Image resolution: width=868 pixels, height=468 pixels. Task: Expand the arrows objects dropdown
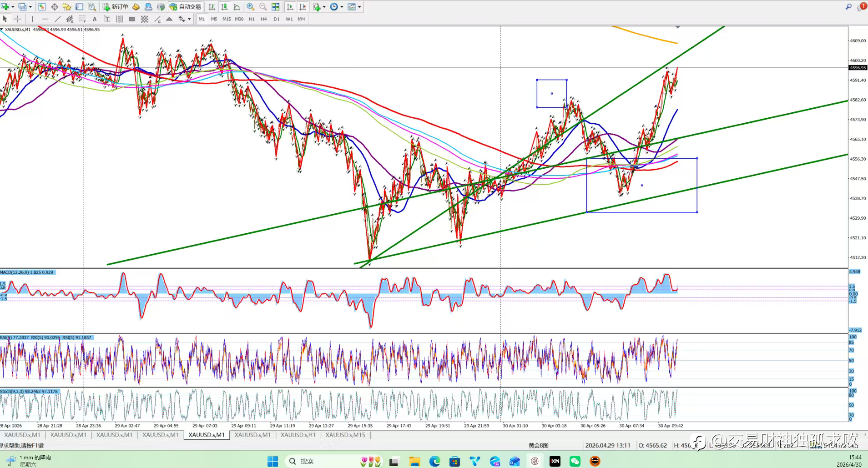pos(189,19)
